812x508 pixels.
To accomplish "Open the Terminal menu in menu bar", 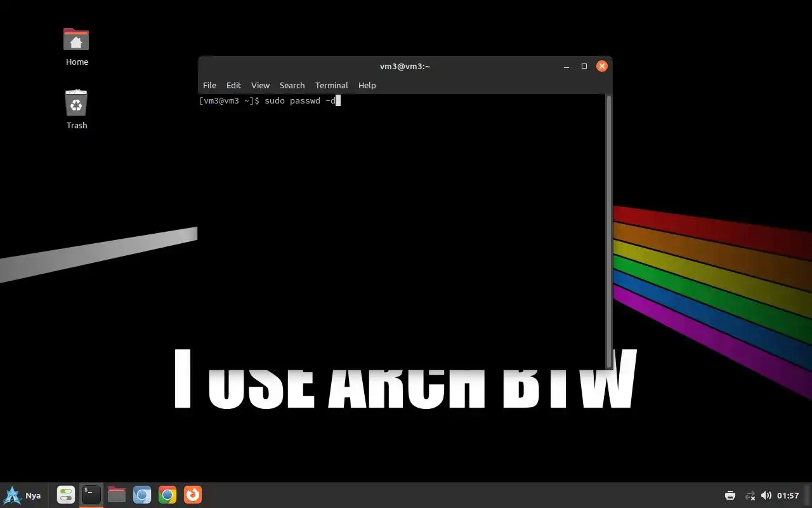I will click(331, 85).
